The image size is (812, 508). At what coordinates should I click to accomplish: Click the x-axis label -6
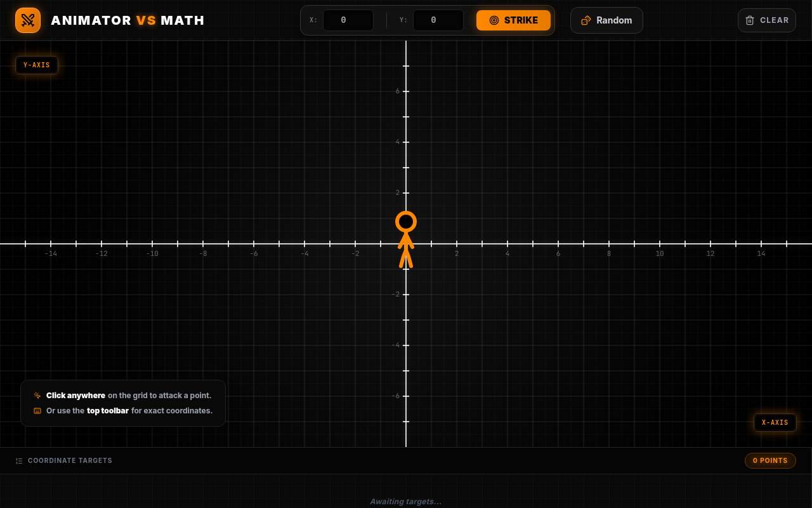pyautogui.click(x=254, y=254)
